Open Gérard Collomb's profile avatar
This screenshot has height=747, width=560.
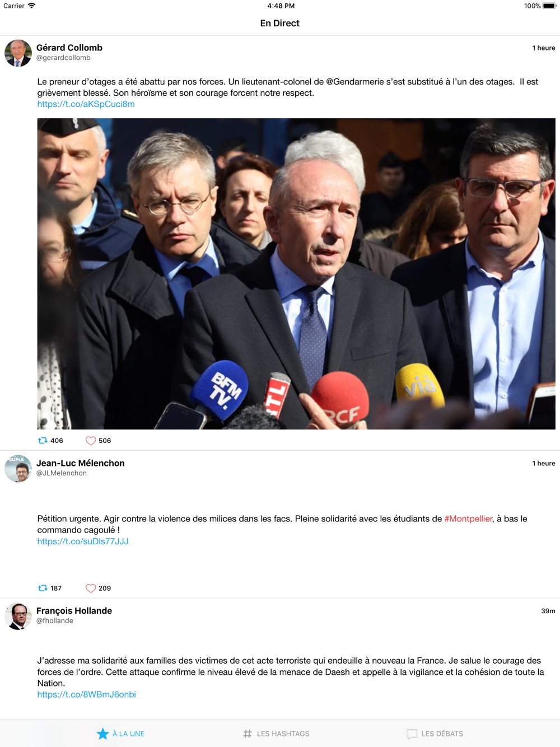pos(18,53)
